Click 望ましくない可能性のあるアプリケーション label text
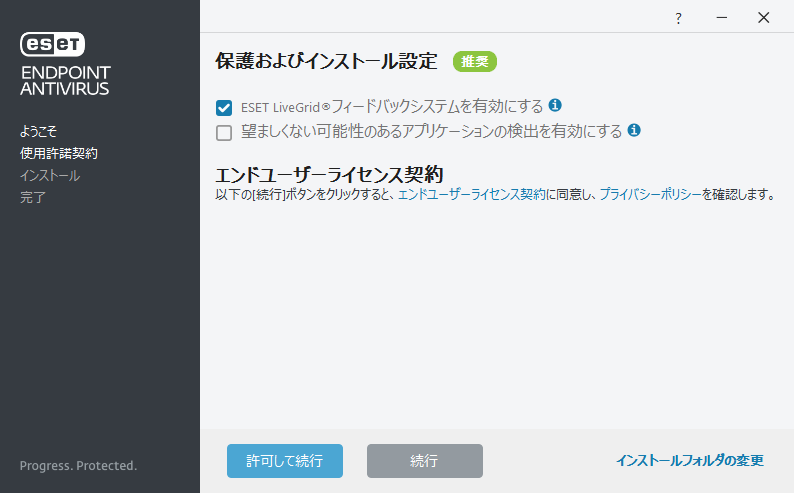Viewport: 794px width, 493px height. [431, 132]
